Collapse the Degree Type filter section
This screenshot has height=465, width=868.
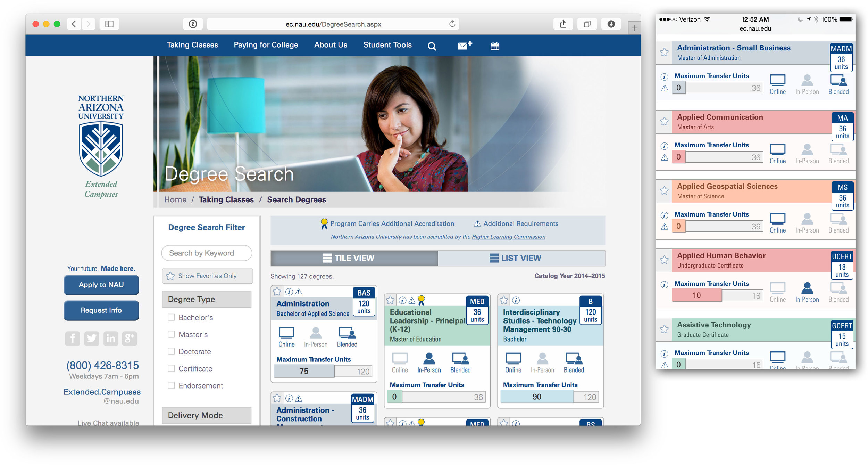(207, 299)
